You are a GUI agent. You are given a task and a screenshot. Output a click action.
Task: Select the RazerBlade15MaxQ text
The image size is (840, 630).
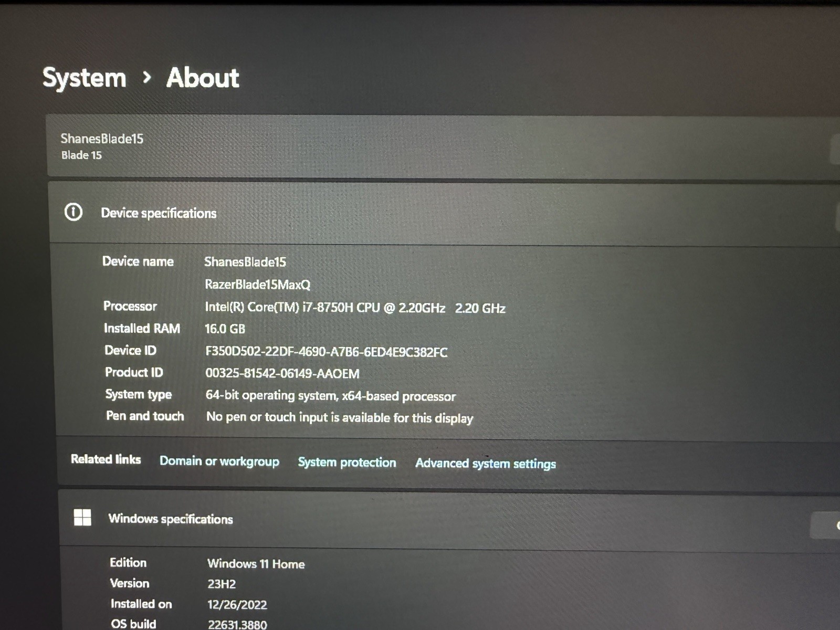(x=258, y=285)
